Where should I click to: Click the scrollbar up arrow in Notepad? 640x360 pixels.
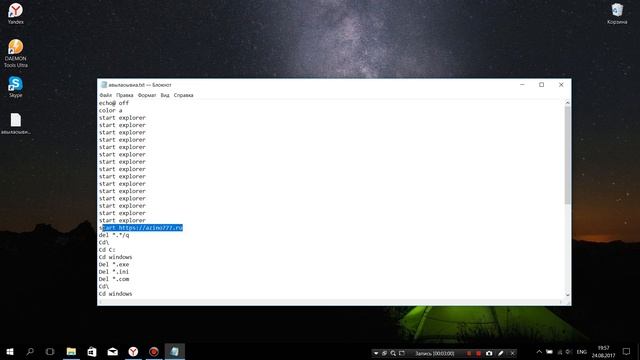pos(567,103)
